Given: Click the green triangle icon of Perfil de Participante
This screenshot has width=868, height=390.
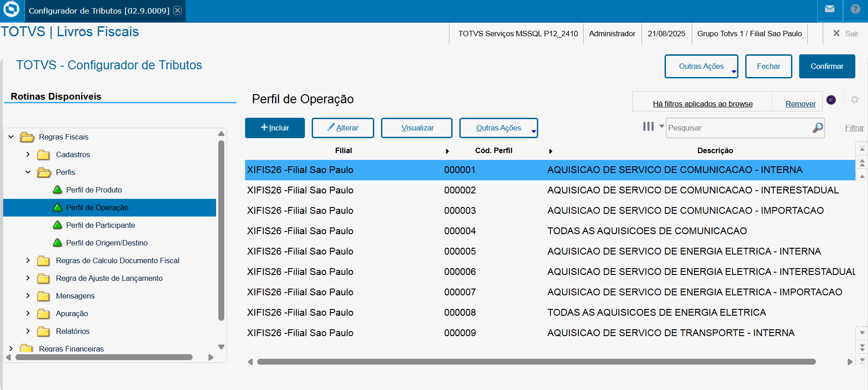Looking at the screenshot, I should (58, 225).
